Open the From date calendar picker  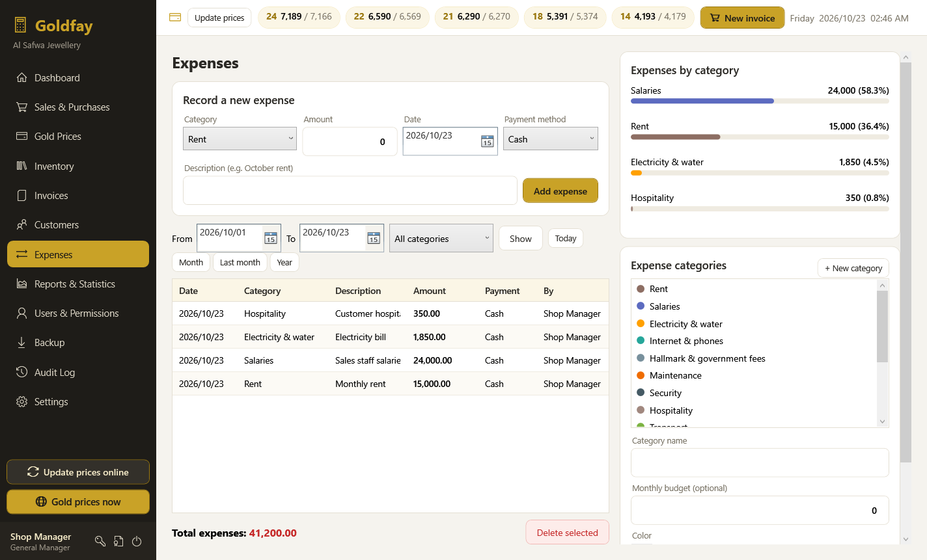(x=271, y=238)
